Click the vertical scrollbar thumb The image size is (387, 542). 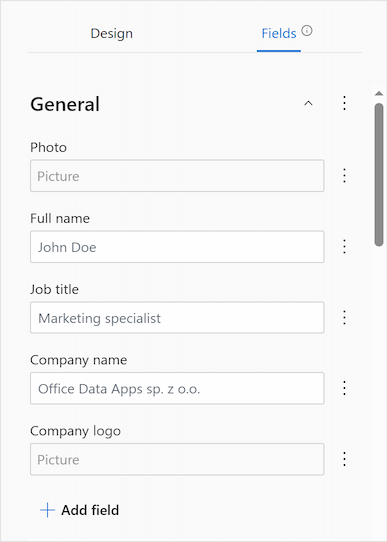379,175
